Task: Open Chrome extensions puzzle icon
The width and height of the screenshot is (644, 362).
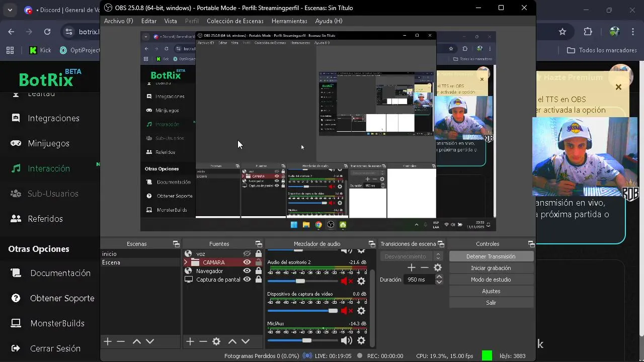Action: click(588, 32)
